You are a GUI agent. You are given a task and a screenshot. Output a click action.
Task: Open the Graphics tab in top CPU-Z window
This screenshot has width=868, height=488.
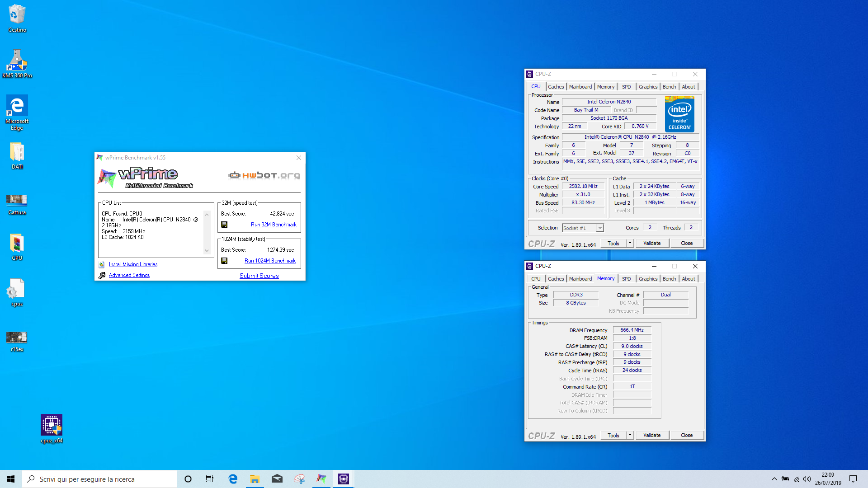pyautogui.click(x=648, y=87)
